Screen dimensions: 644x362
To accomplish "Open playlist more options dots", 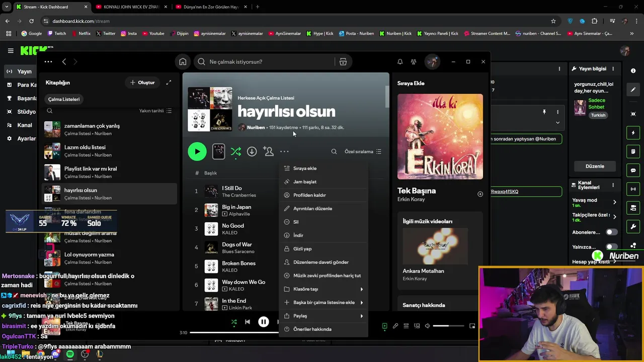I will click(x=284, y=151).
